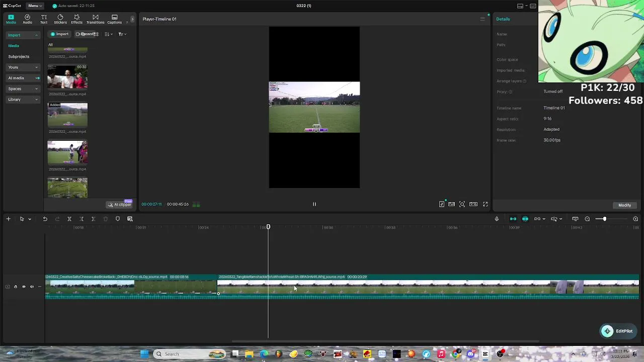The width and height of the screenshot is (644, 362).
Task: Open the track more options dots
Action: click(40, 287)
